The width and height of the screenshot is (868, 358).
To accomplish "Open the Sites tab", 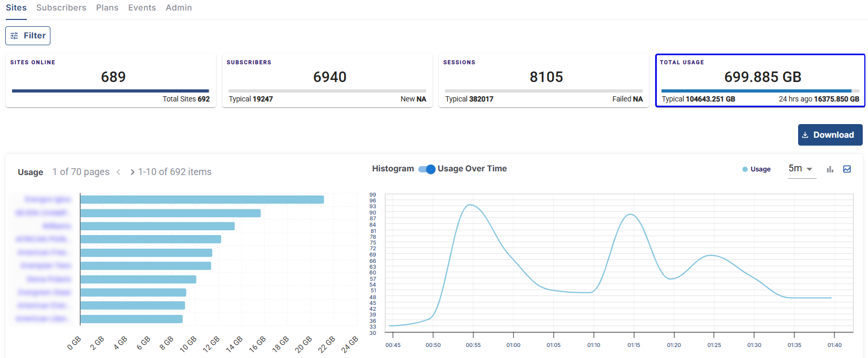I will (16, 8).
